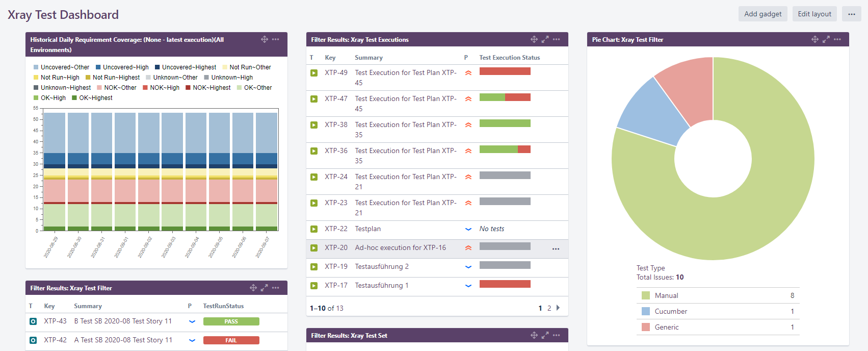This screenshot has width=868, height=351.
Task: Toggle the Uncovered~High legend entry
Action: click(122, 67)
